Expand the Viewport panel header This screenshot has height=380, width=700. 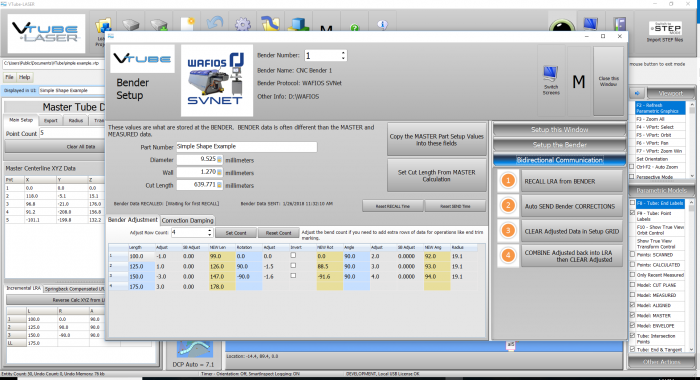(671, 93)
